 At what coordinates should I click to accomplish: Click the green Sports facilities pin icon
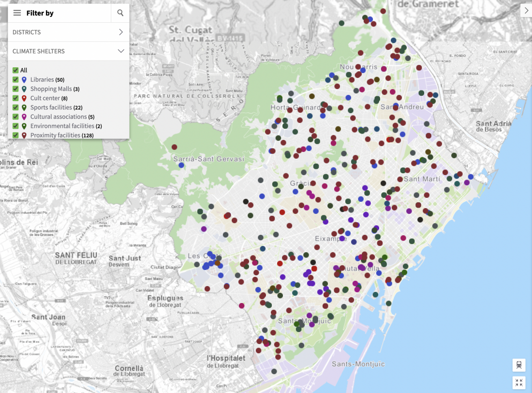pyautogui.click(x=24, y=107)
